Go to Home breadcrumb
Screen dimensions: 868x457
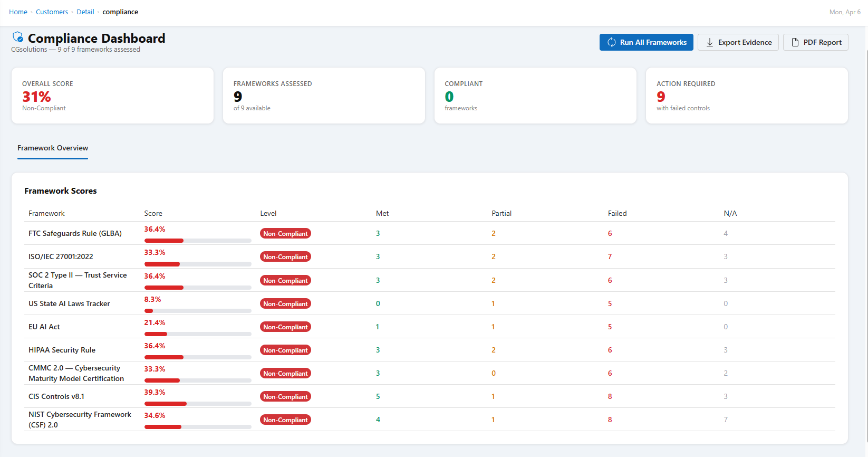pyautogui.click(x=18, y=12)
